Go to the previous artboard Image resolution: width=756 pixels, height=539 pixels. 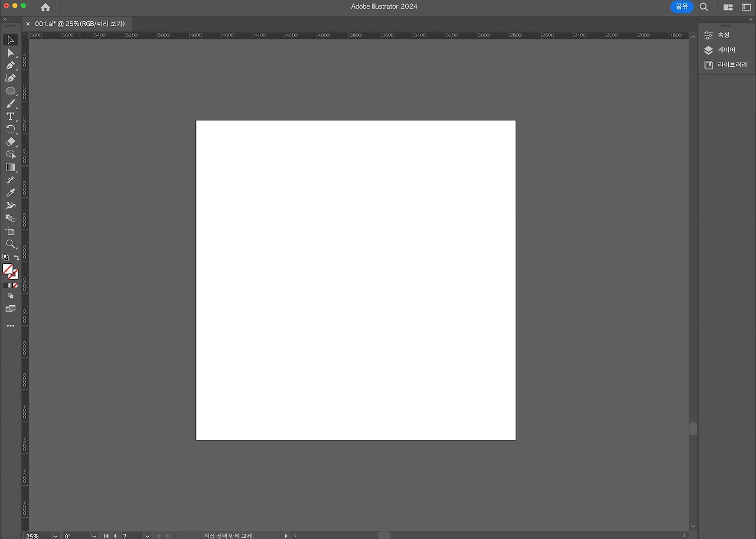click(115, 536)
